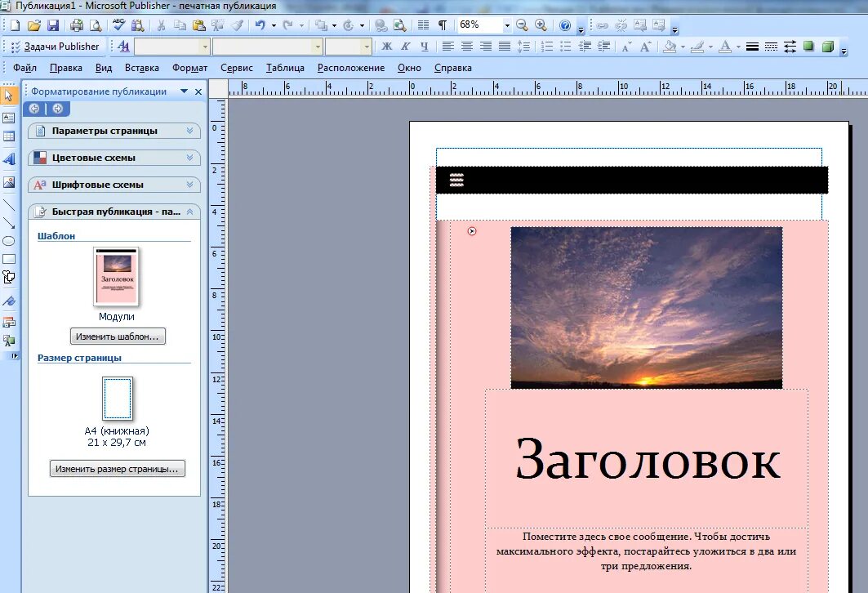The height and width of the screenshot is (593, 868).
Task: Open Print Preview
Action: (x=96, y=25)
